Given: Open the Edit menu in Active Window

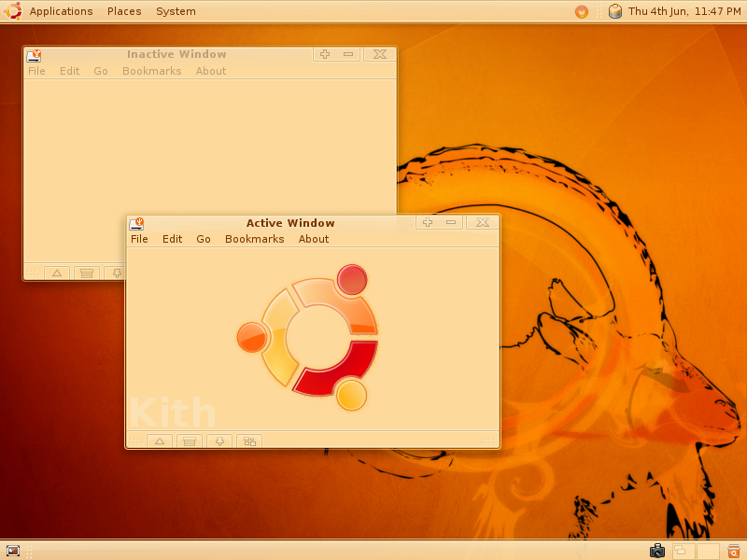Looking at the screenshot, I should 172,239.
